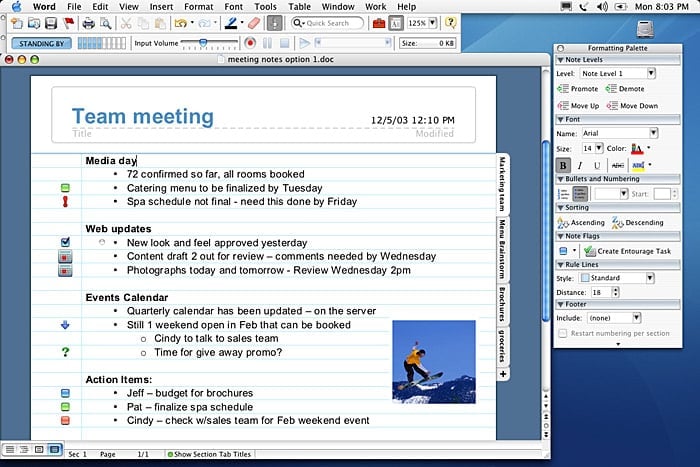This screenshot has height=467, width=700.
Task: Toggle checked box beside New look item
Action: [x=65, y=242]
